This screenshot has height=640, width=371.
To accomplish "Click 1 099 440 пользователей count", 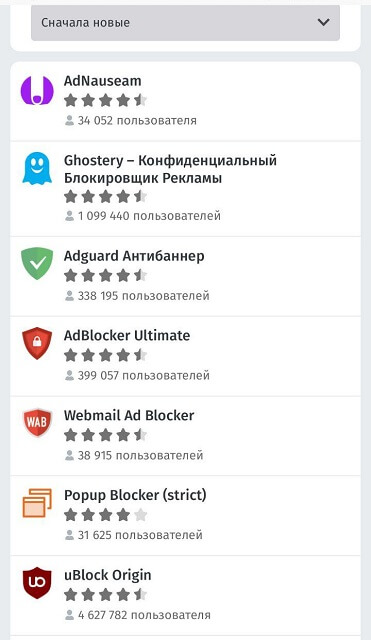I will coord(149,216).
